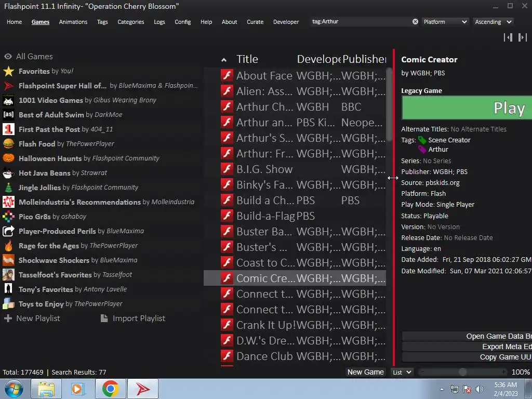This screenshot has width=532, height=399.
Task: Switch to the Animations tab
Action: (73, 22)
